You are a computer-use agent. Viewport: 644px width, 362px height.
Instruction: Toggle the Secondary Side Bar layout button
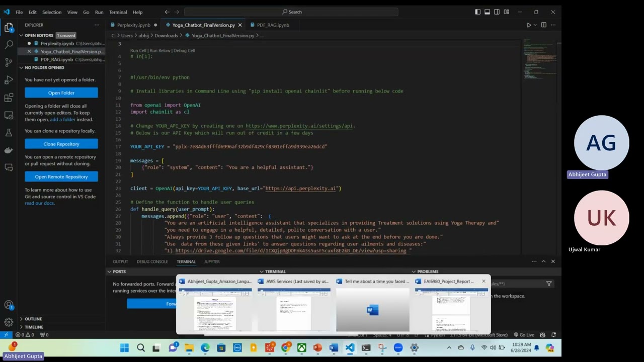(497, 12)
